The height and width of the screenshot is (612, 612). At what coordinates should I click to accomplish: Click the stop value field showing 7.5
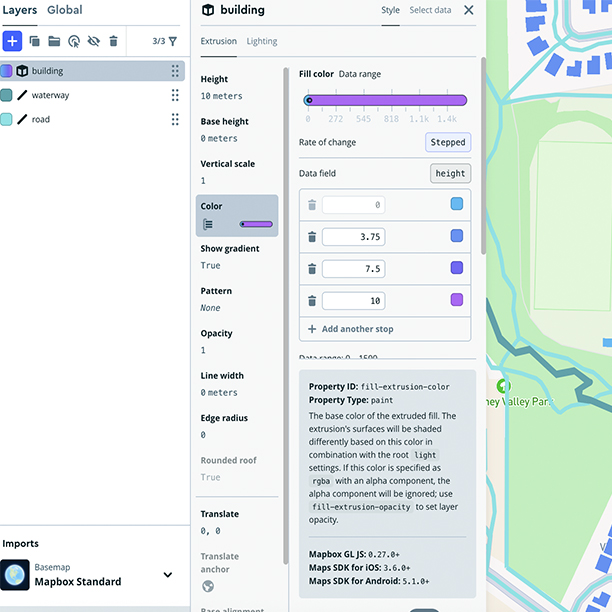354,269
